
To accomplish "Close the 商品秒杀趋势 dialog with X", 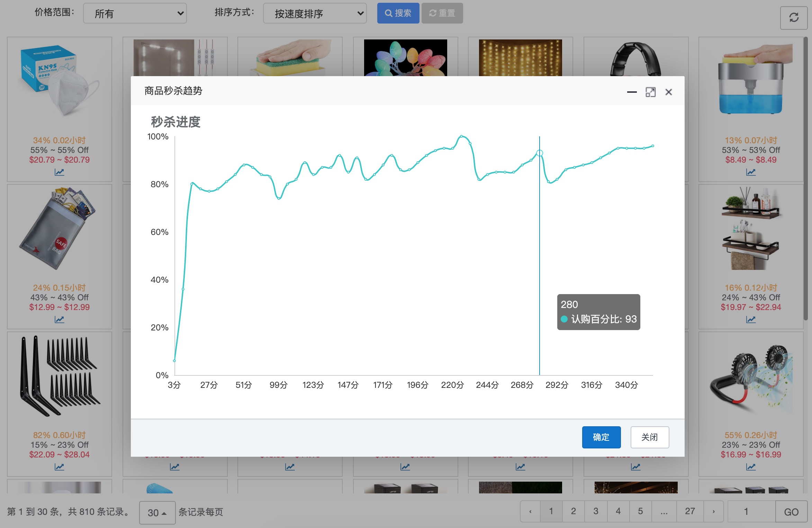I will tap(668, 92).
